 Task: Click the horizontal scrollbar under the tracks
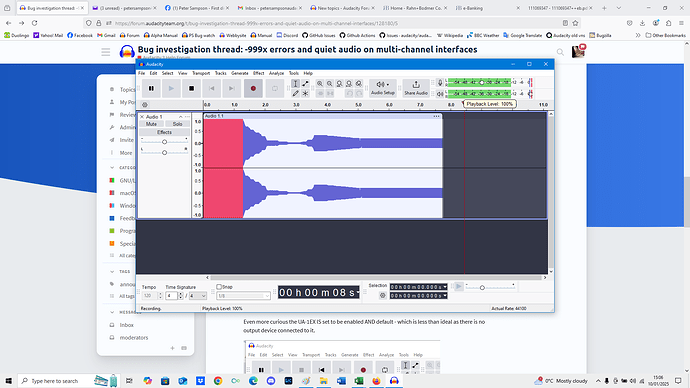click(x=376, y=278)
